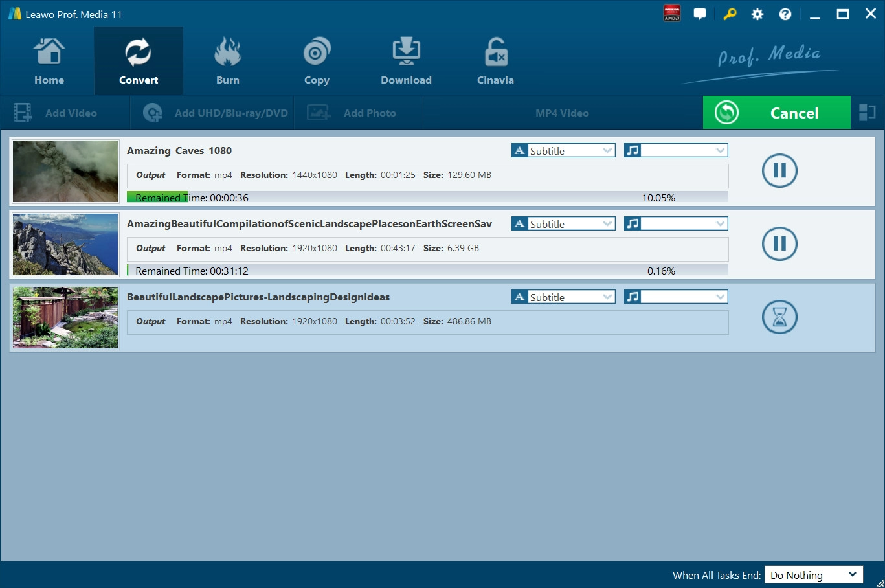Select the Convert tab

(139, 62)
